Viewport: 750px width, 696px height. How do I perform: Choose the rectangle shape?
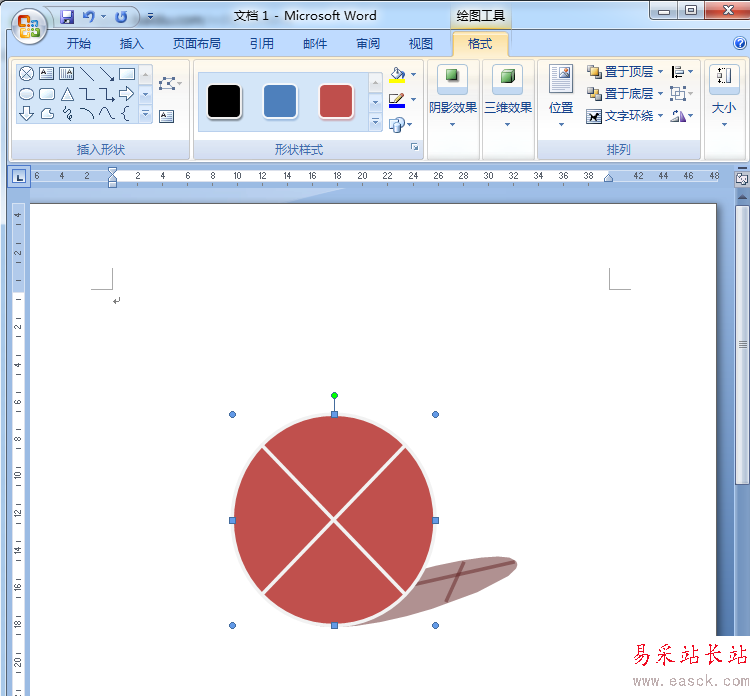tap(127, 74)
